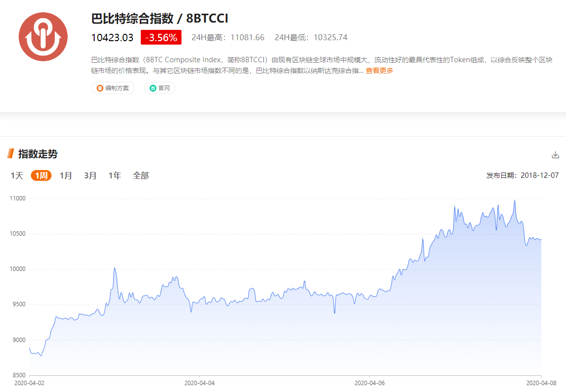566x392 pixels.
Task: Click the 发布日期 2018-12-07 label
Action: coord(522,175)
